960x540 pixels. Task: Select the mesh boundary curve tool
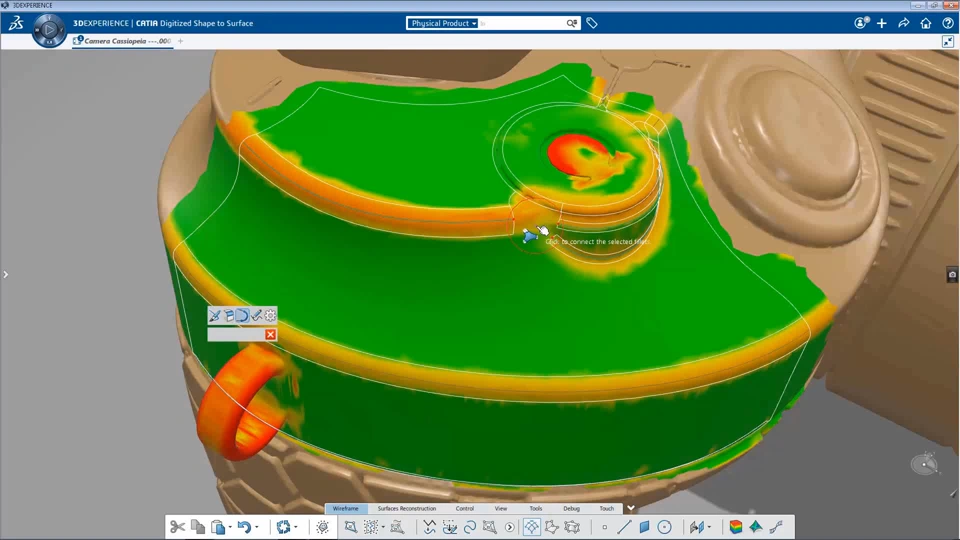coord(490,527)
